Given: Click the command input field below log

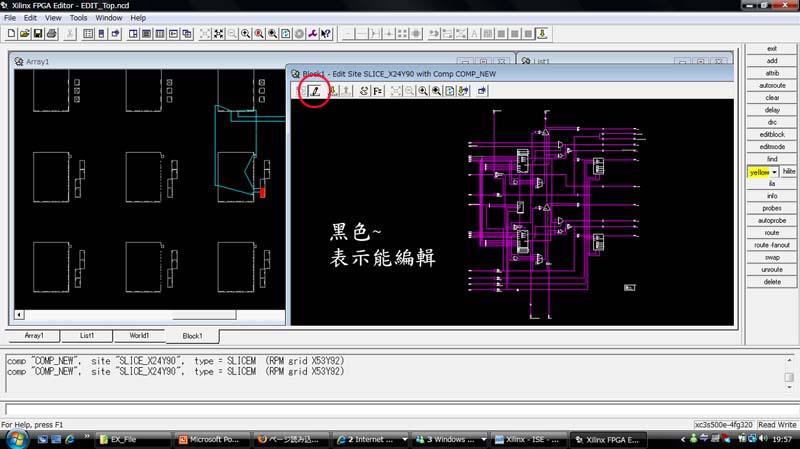Looking at the screenshot, I should [x=400, y=409].
